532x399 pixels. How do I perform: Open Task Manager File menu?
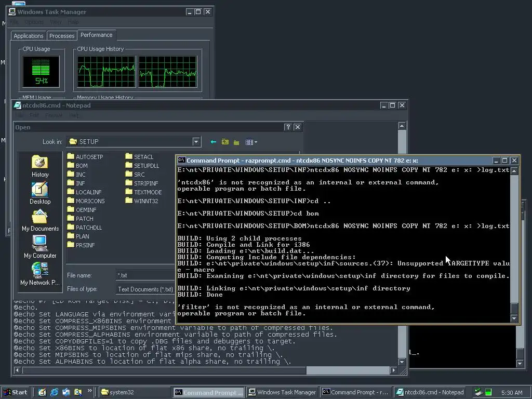click(15, 22)
